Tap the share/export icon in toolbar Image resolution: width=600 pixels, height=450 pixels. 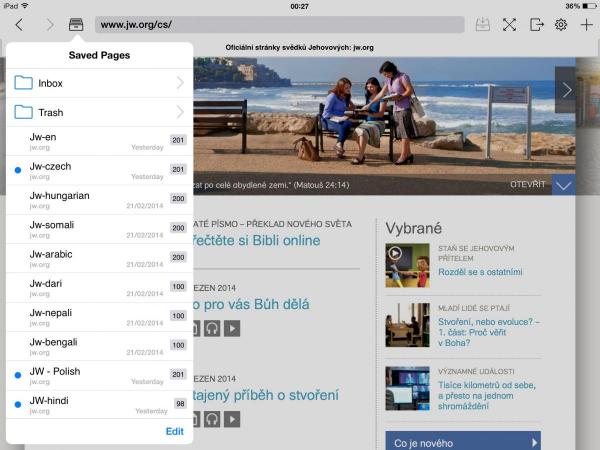tap(536, 24)
